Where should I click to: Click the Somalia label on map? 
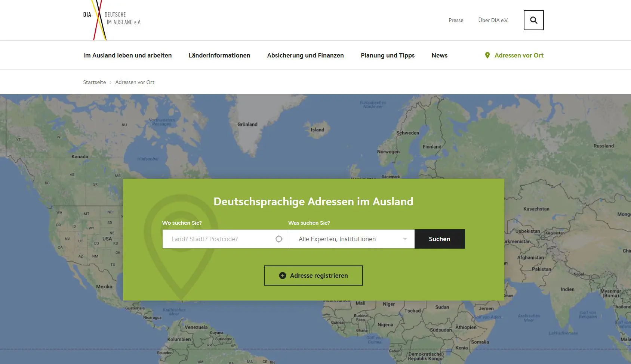tap(480, 342)
